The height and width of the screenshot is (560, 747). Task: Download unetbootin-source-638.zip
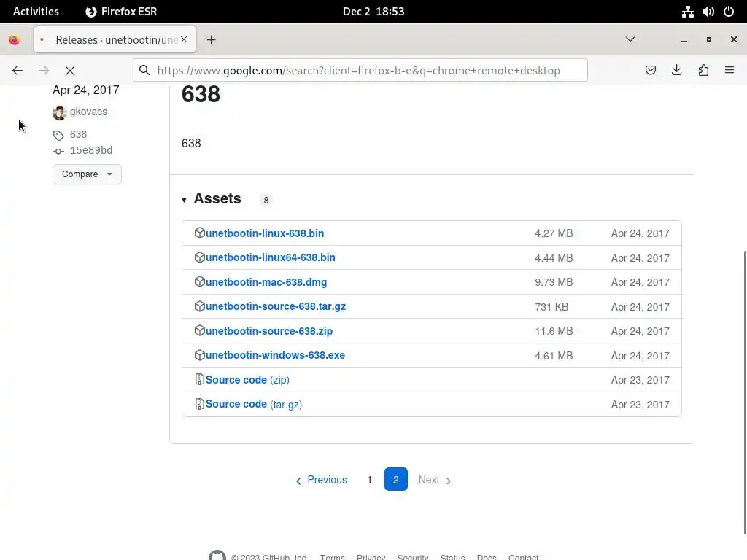point(268,331)
